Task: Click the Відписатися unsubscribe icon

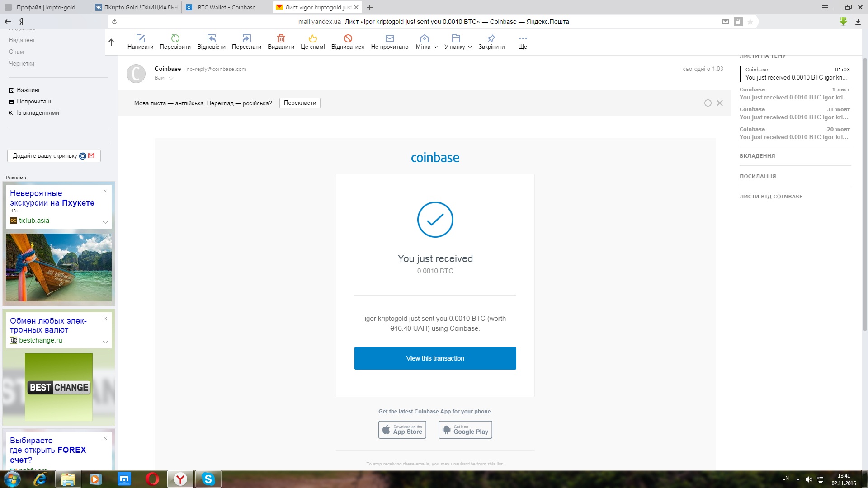Action: coord(348,39)
